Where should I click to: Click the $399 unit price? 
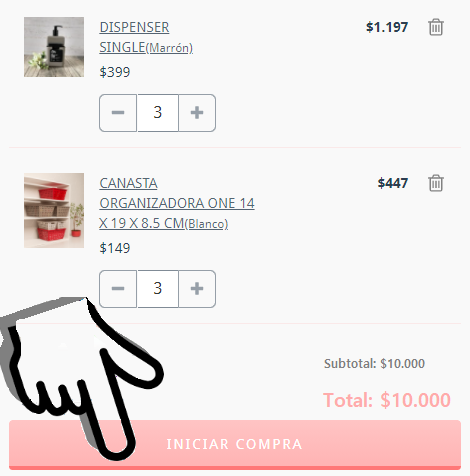pos(115,72)
